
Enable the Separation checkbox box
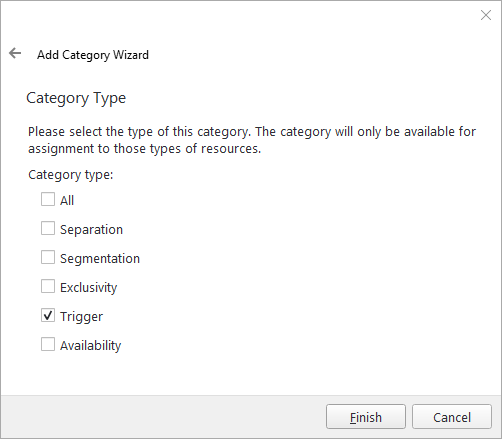48,228
